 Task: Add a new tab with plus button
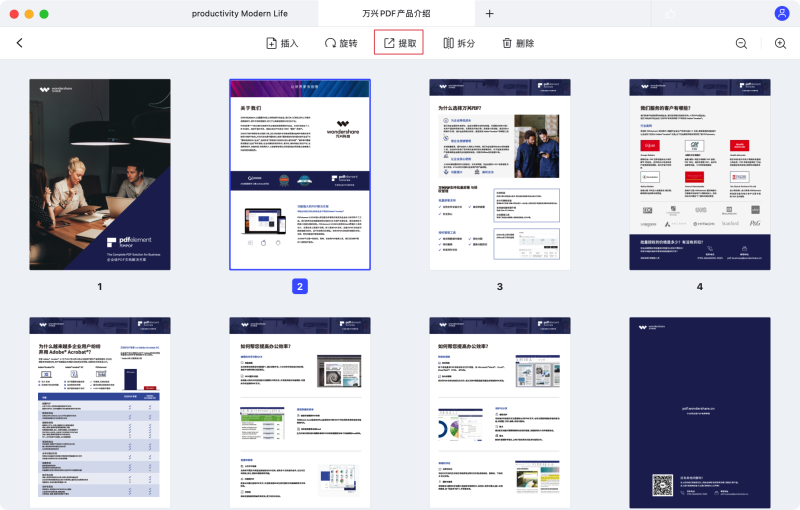[x=489, y=13]
